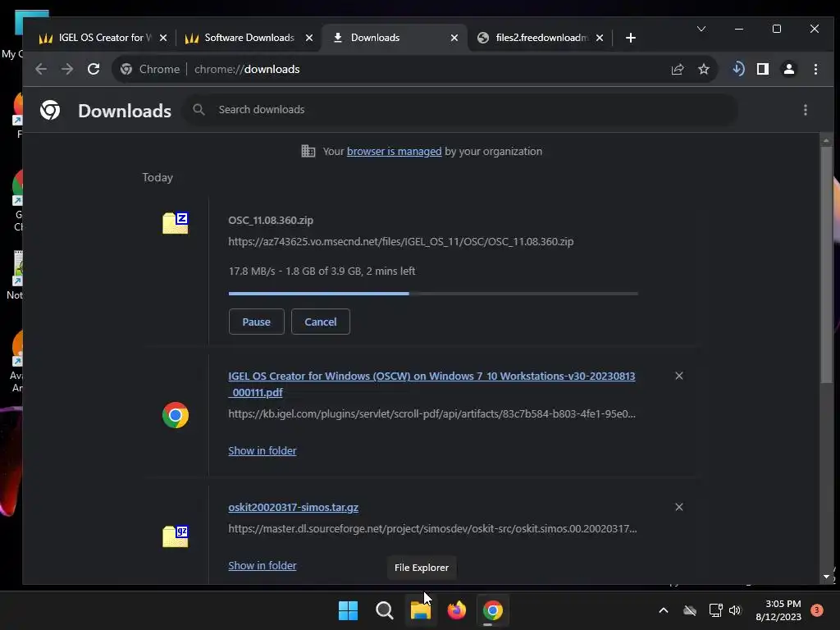The image size is (840, 630).
Task: Show the IGEL PDF in folder
Action: click(x=262, y=450)
